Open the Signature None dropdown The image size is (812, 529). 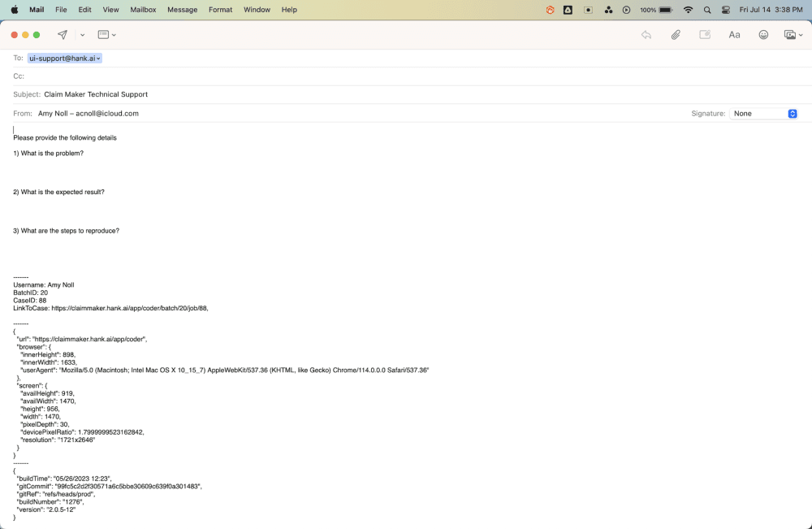tap(763, 114)
